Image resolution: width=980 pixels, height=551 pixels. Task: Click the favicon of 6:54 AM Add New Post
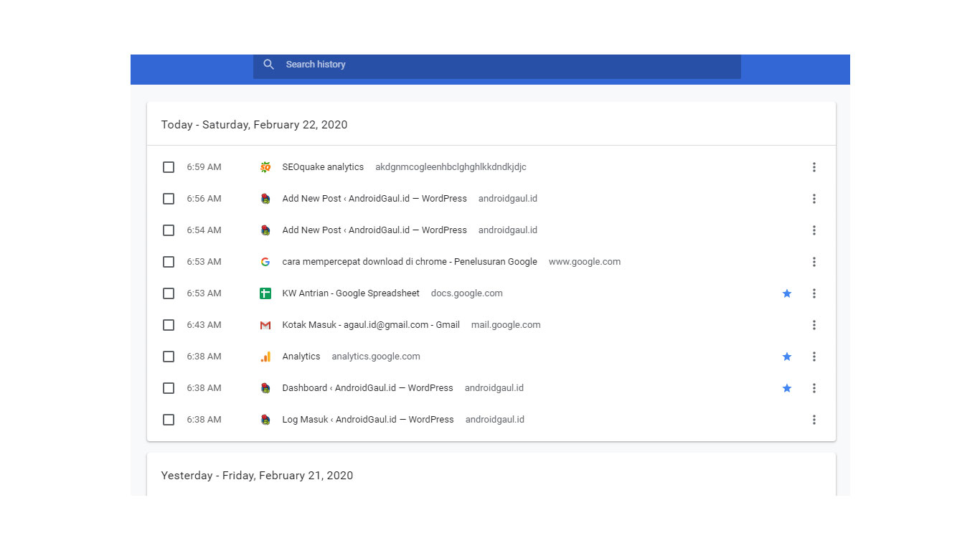pyautogui.click(x=265, y=230)
